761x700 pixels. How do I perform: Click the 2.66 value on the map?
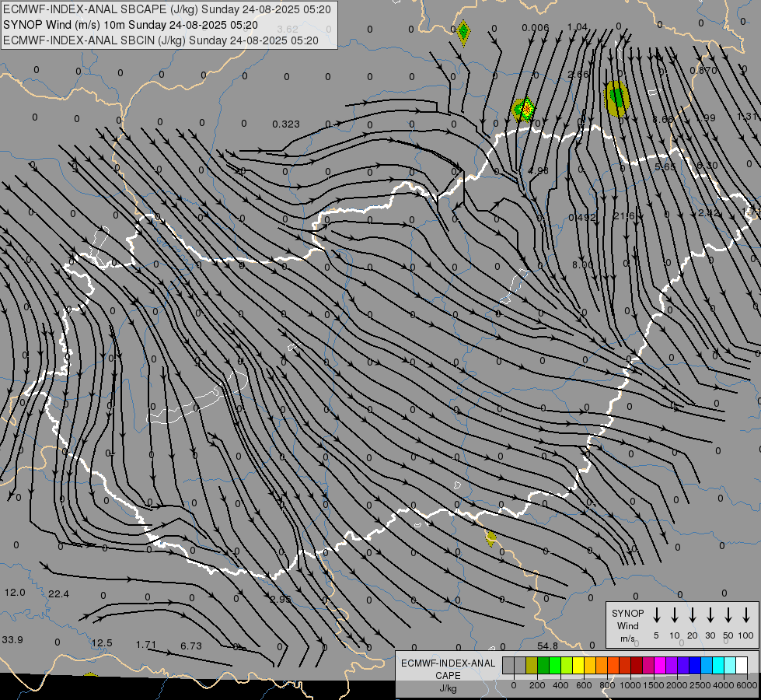tap(578, 75)
